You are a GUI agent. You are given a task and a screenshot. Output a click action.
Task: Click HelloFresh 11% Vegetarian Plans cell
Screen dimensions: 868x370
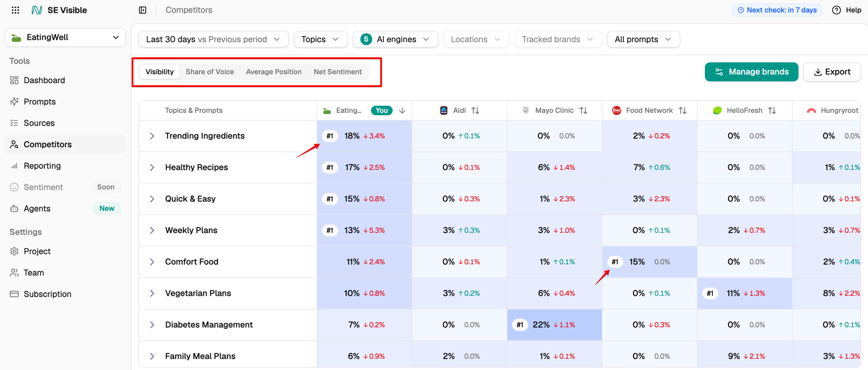point(745,293)
